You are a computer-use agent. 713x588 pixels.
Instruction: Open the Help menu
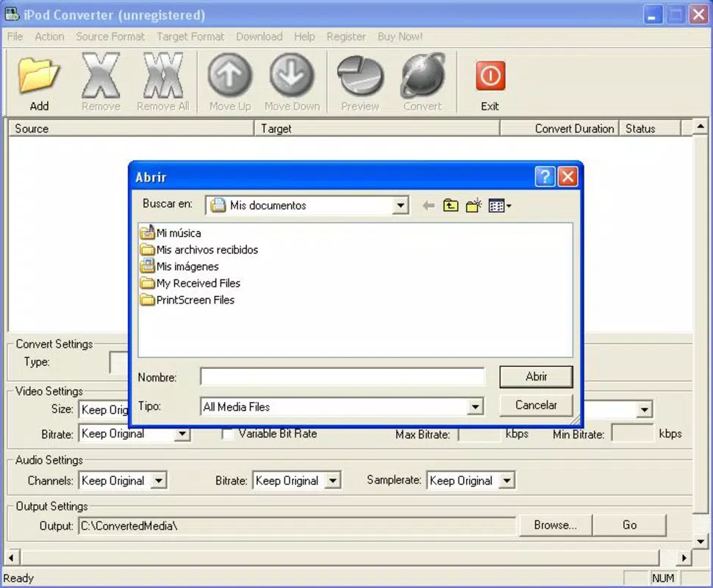point(304,36)
